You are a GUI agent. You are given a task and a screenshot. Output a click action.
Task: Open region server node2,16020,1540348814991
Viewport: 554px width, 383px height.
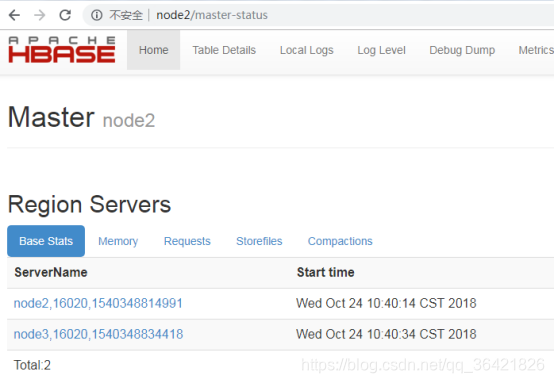tap(98, 303)
